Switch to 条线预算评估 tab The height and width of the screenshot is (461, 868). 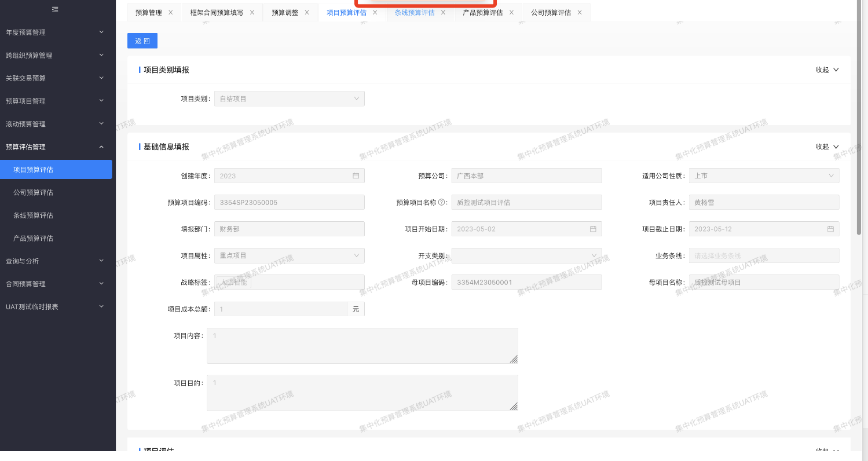(x=415, y=12)
